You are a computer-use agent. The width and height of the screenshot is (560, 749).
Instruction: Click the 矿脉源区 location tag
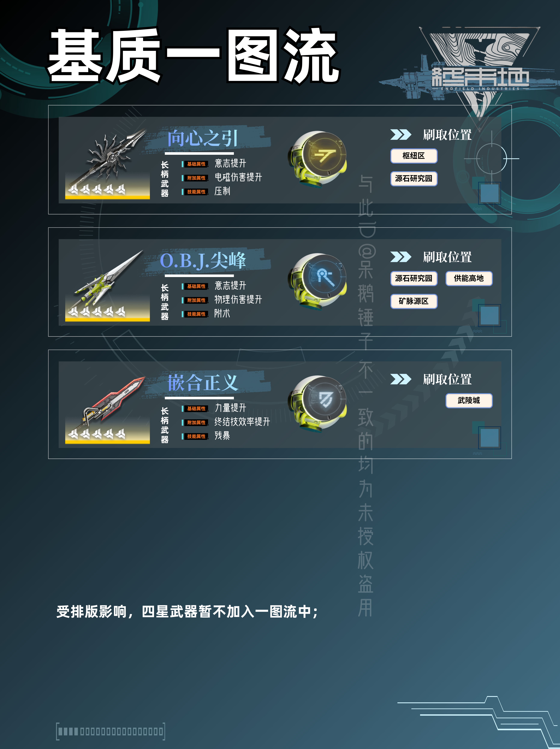click(414, 301)
